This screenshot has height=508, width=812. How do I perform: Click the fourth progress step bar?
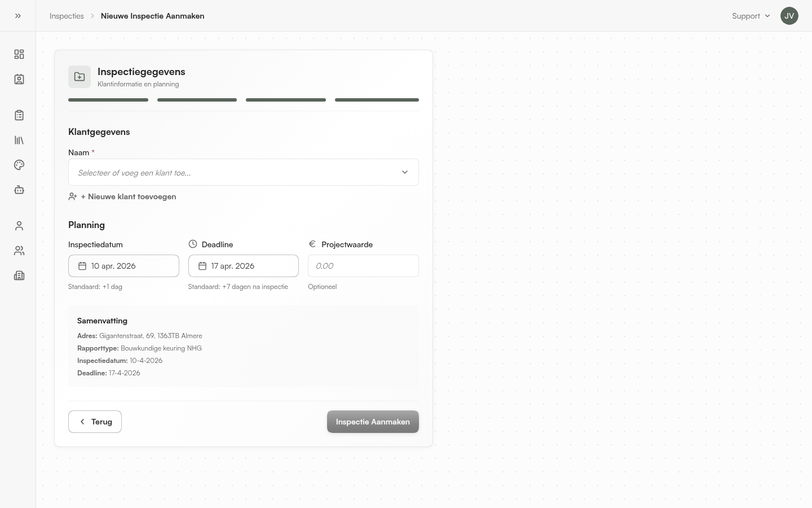point(377,100)
